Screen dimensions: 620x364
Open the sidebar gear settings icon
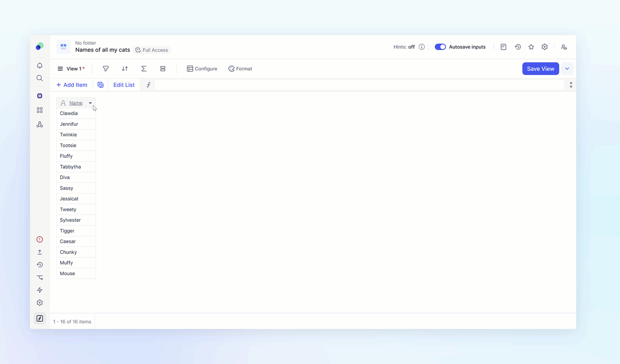pyautogui.click(x=39, y=303)
